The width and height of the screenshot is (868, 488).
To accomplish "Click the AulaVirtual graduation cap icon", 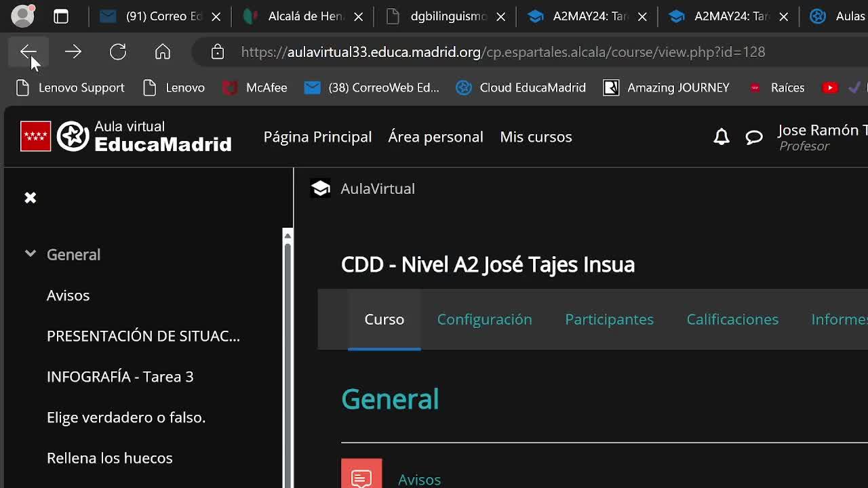I will tap(321, 188).
